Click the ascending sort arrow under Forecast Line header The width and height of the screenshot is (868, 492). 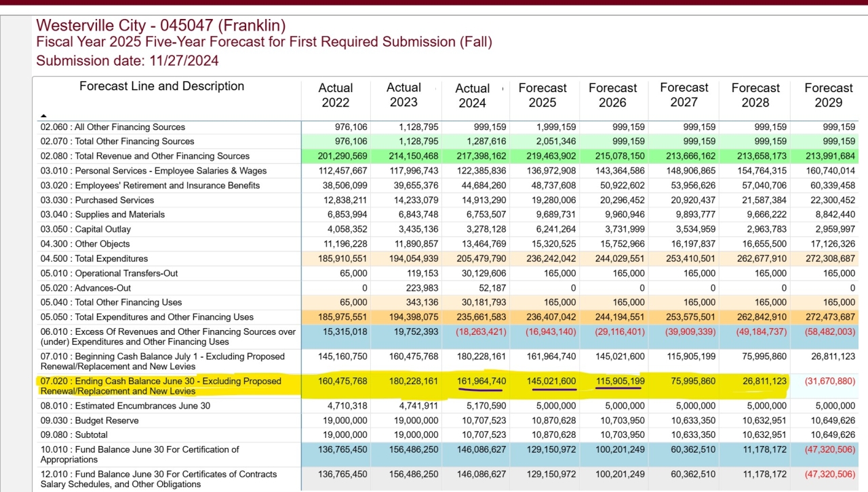(44, 116)
